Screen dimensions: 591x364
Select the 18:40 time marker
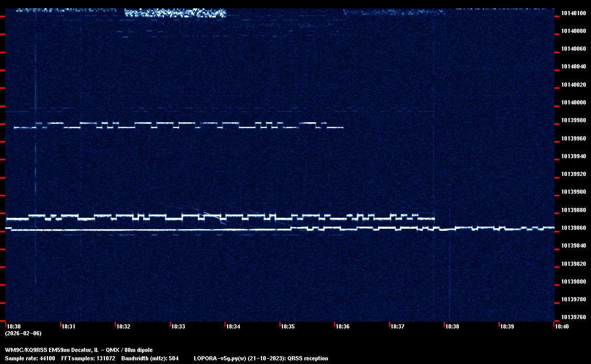click(562, 326)
